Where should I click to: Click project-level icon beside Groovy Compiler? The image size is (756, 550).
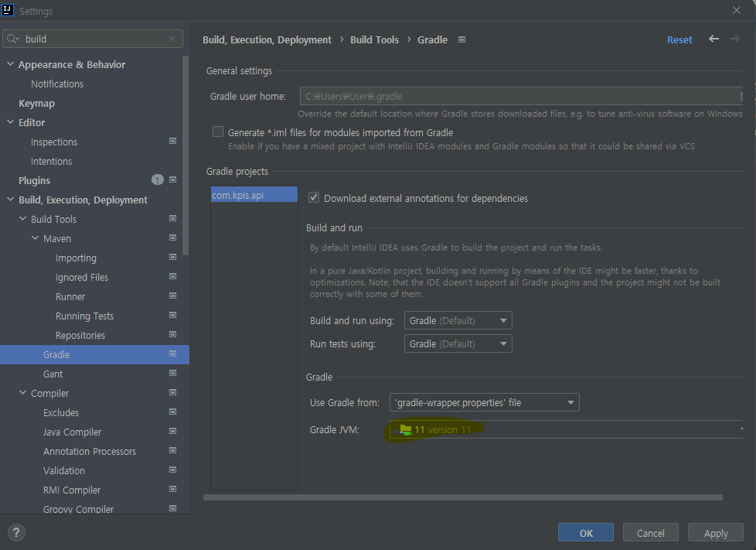(172, 508)
